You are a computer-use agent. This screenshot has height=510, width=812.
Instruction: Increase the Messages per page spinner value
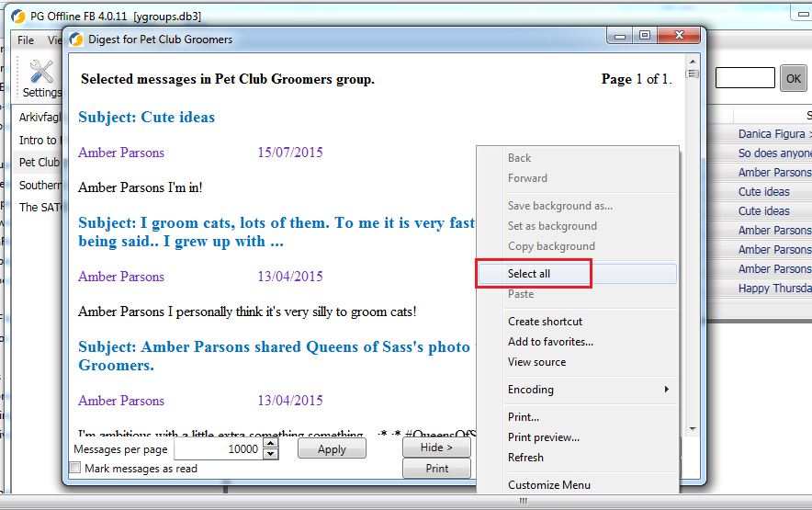click(x=270, y=443)
